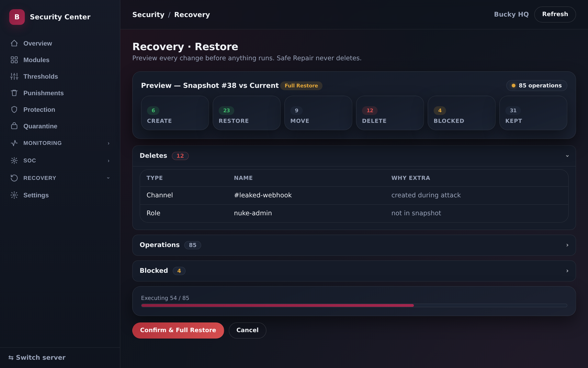The image size is (588, 368).
Task: Click Confirm & Full Restore button
Action: 178,330
